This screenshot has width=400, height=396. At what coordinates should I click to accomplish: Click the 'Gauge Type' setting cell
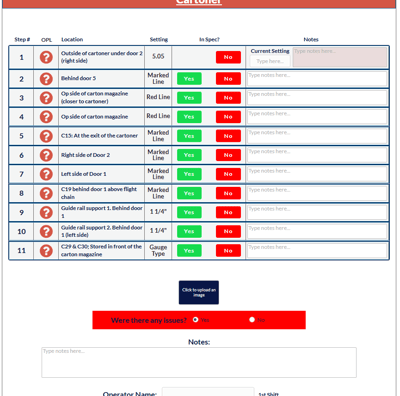point(158,250)
